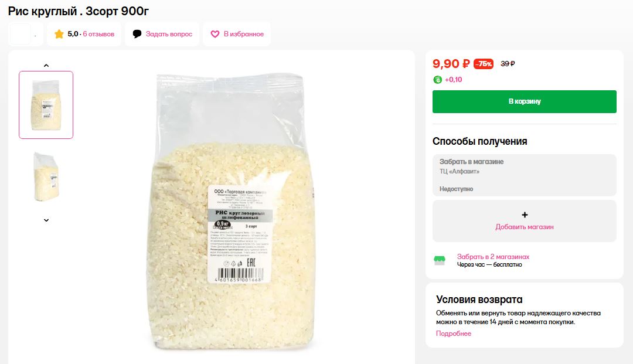Open the large rice product photo
This screenshot has height=364, width=633.
click(x=234, y=211)
